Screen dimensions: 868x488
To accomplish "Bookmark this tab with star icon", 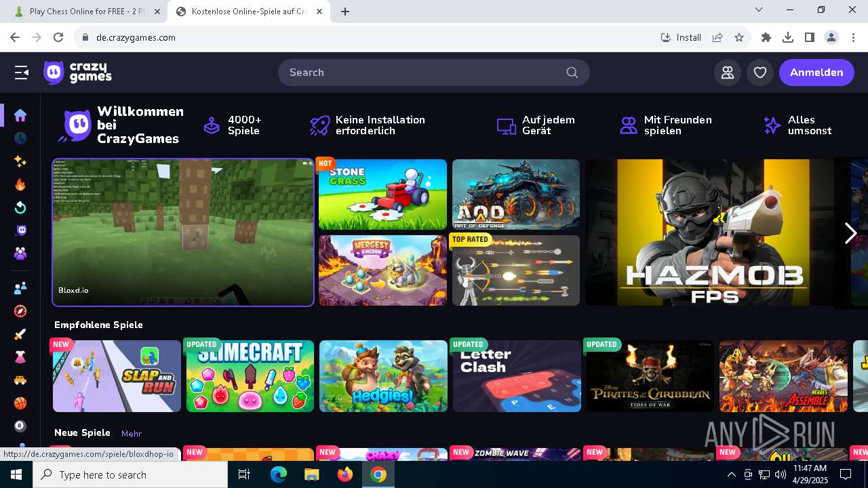I will (739, 37).
